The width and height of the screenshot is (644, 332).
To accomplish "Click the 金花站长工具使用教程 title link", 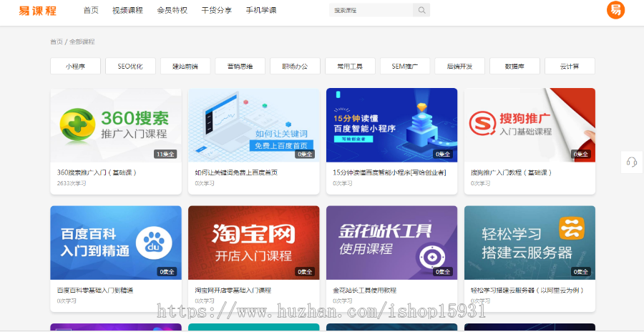I will click(x=364, y=290).
